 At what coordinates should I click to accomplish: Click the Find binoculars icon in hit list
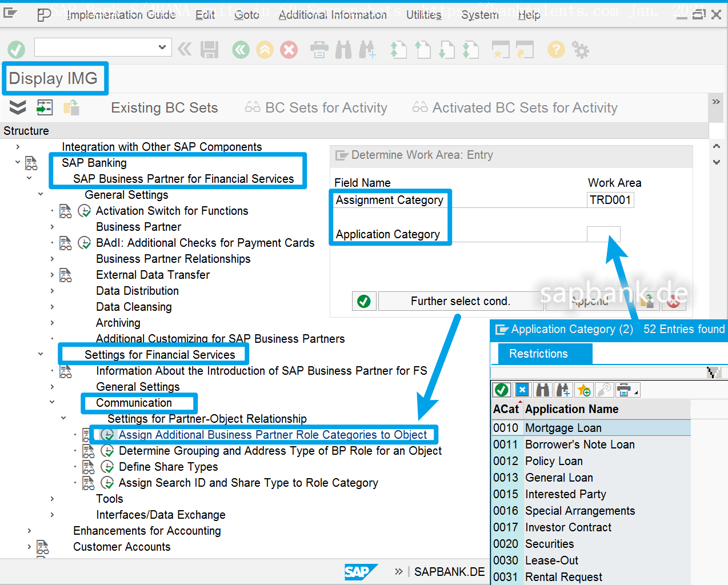pyautogui.click(x=543, y=390)
